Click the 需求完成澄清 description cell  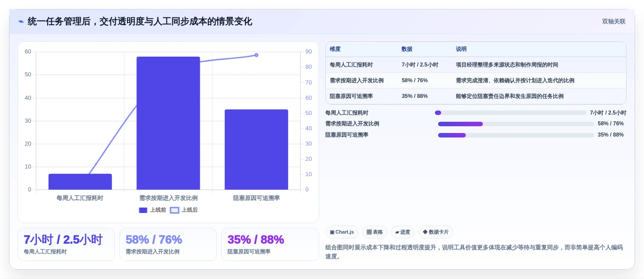click(x=515, y=80)
